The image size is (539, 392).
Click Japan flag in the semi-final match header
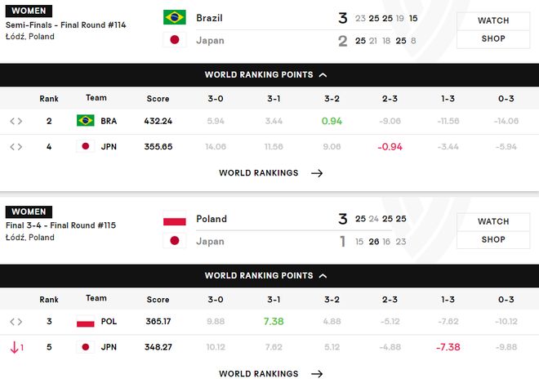174,40
